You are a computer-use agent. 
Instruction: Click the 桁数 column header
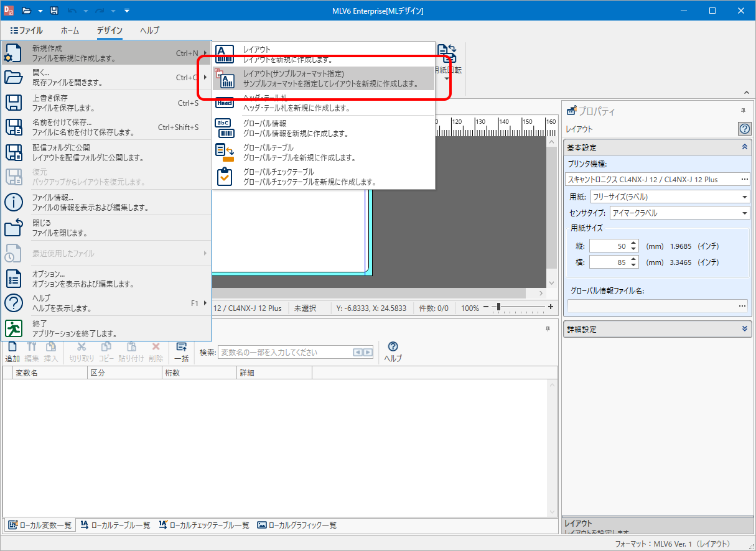[200, 373]
